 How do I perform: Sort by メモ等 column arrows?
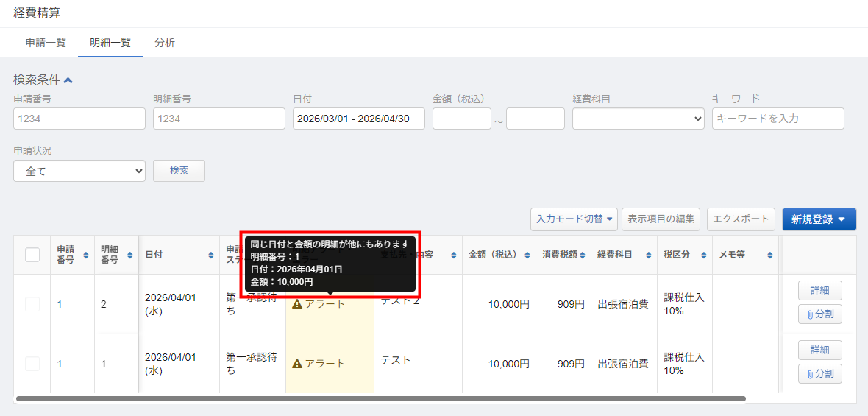click(769, 255)
